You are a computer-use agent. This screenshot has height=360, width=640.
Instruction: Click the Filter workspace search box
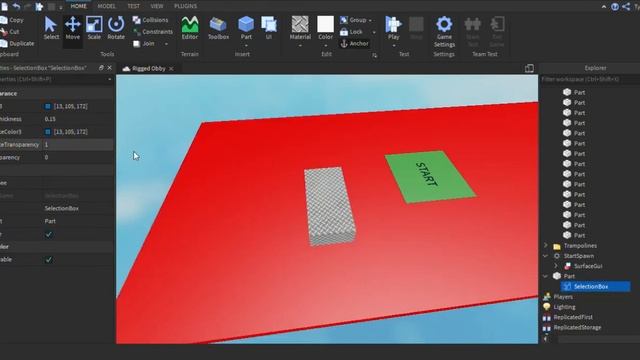coord(589,79)
